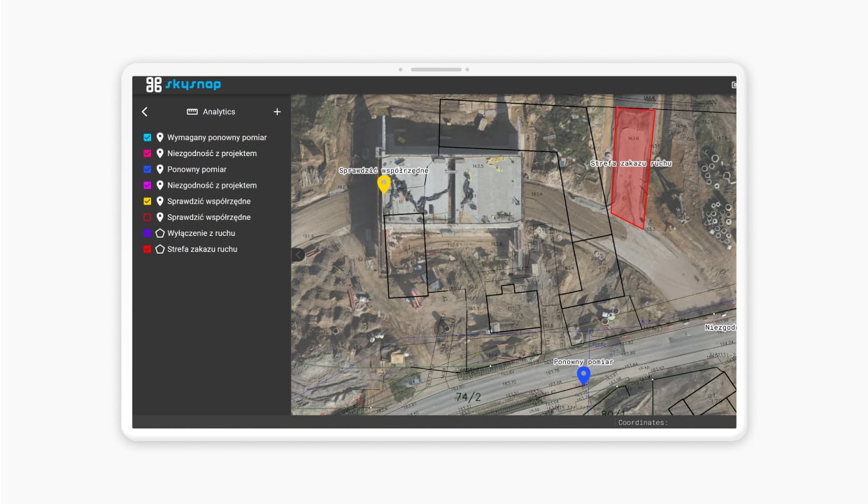The height and width of the screenshot is (504, 868).
Task: Toggle the cyan Wymagany ponowny pomiar checkbox
Action: click(x=146, y=137)
